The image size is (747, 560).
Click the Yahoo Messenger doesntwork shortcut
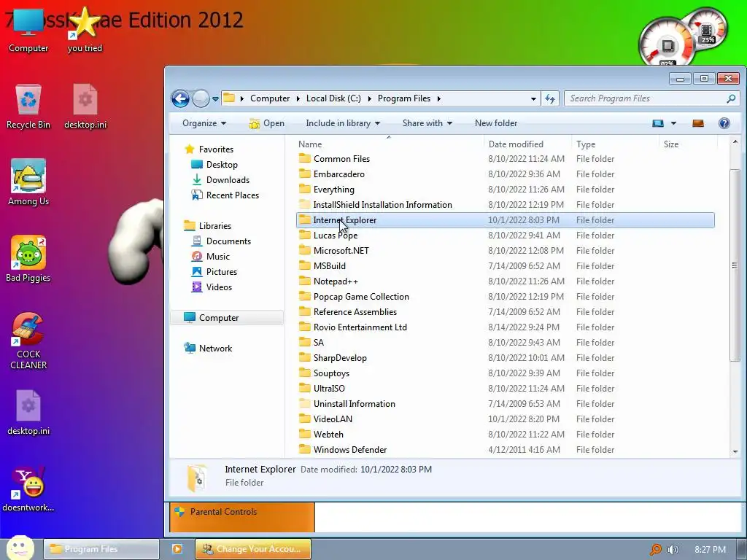point(28,489)
